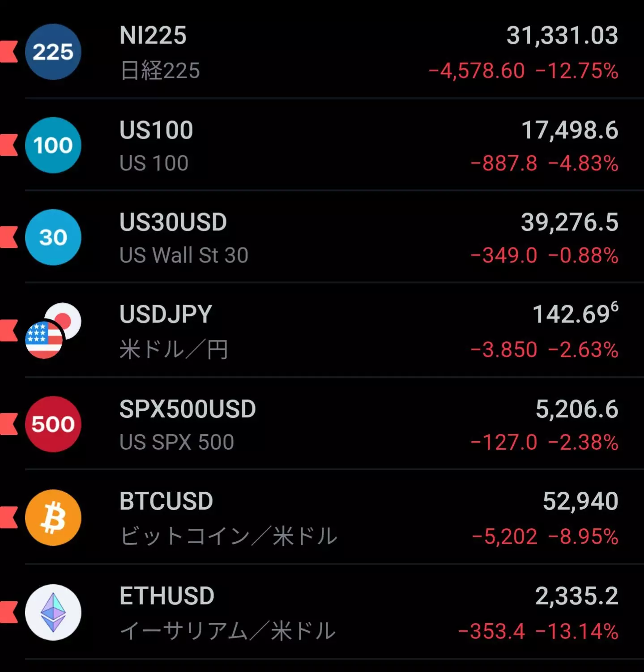Toggle the red flag beside ETHUSD

tap(9, 612)
